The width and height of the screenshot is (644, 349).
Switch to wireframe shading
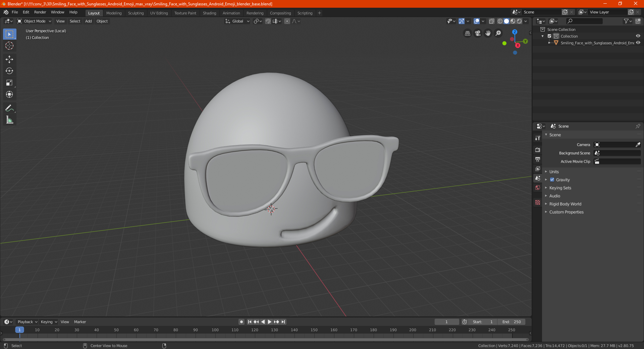tap(500, 21)
